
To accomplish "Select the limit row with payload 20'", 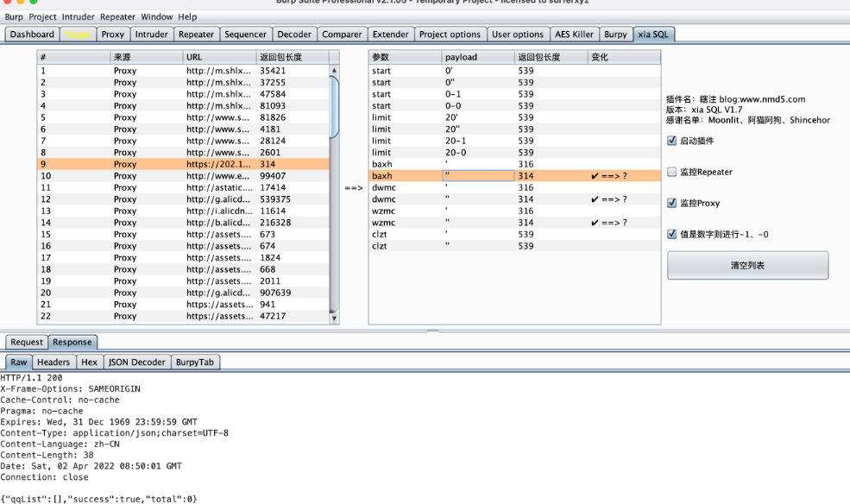I will tap(515, 117).
